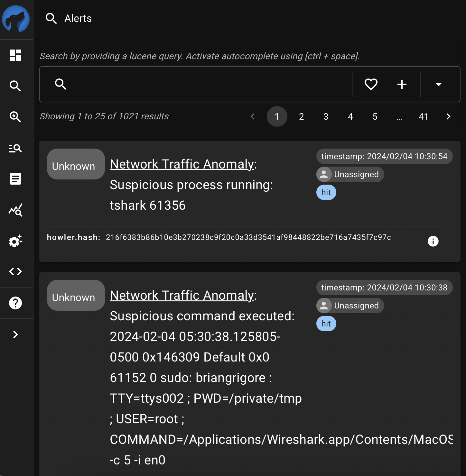Open second Network Traffic Anomaly alert link

(x=182, y=295)
